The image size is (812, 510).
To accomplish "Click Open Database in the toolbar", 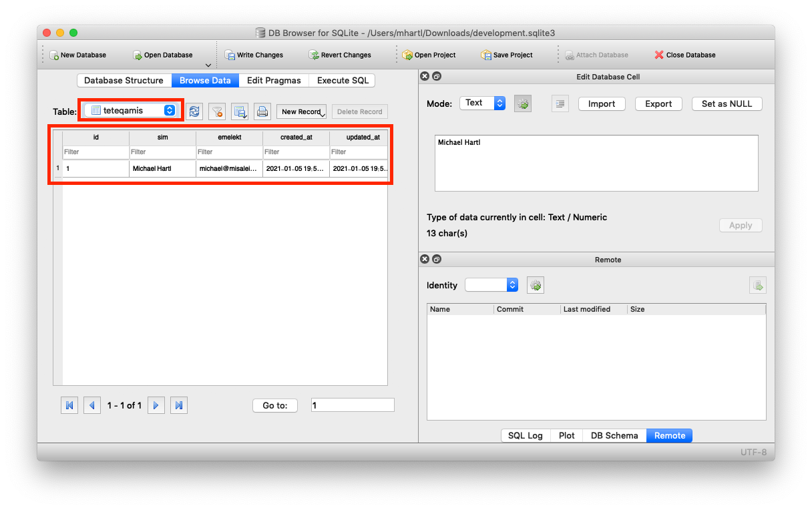I will coord(162,55).
